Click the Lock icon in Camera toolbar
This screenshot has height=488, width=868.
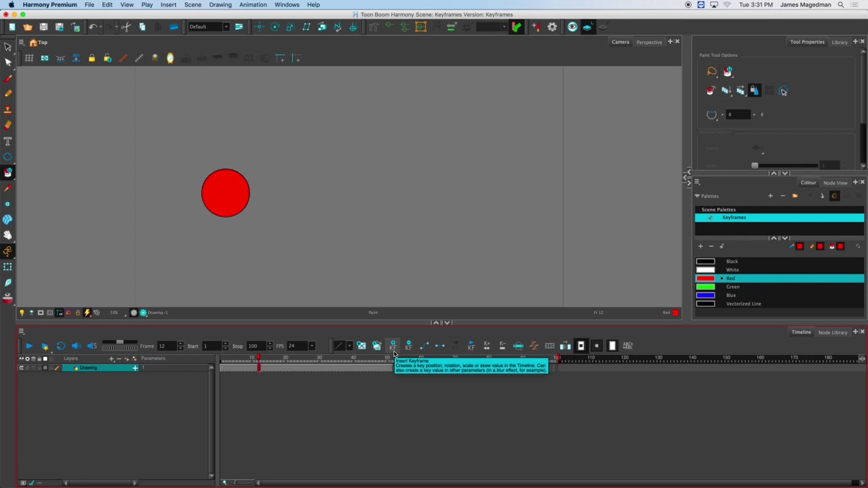point(92,58)
